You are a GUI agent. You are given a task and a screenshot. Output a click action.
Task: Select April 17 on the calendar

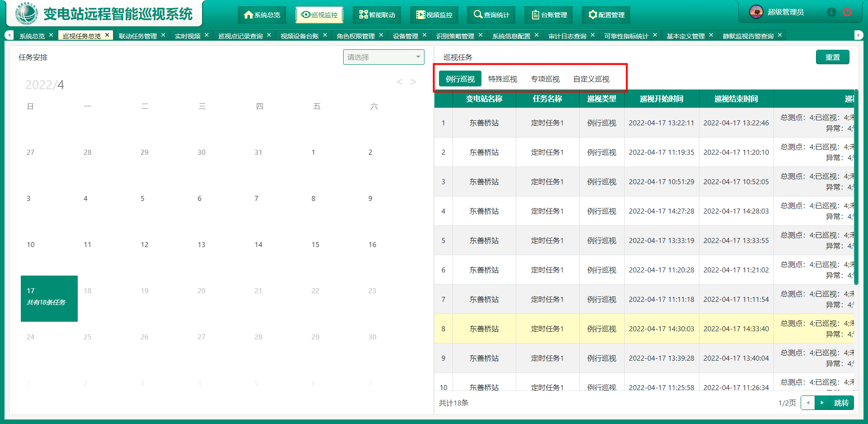(49, 298)
